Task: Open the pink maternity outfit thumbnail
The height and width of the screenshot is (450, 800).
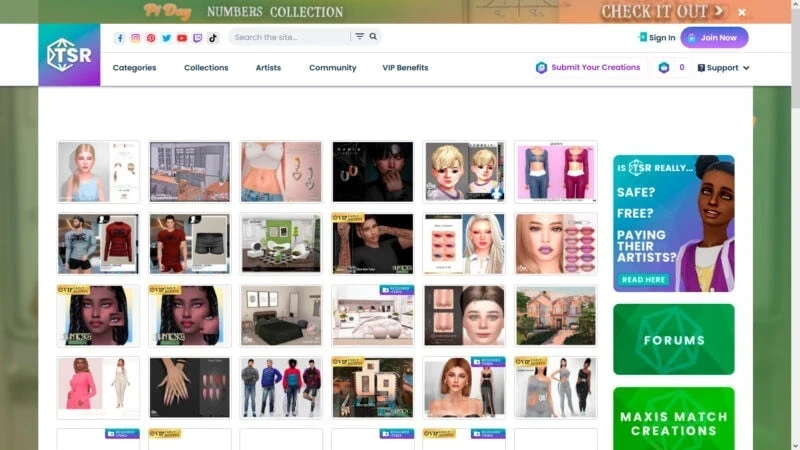Action: pos(98,388)
